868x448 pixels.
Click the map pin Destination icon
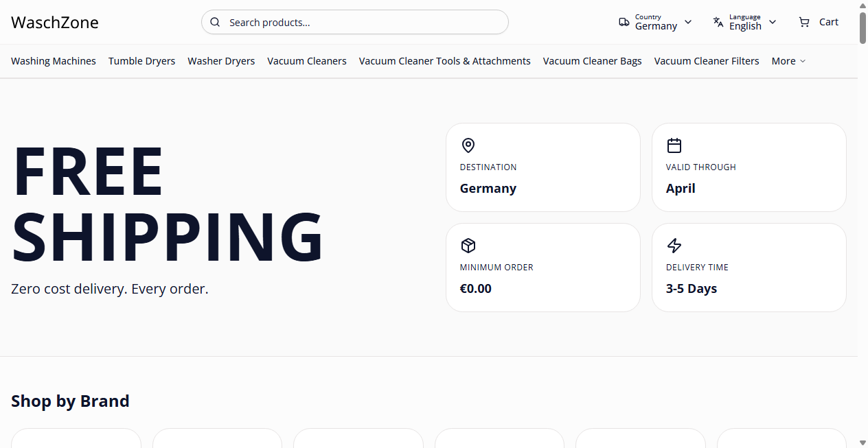click(x=468, y=145)
